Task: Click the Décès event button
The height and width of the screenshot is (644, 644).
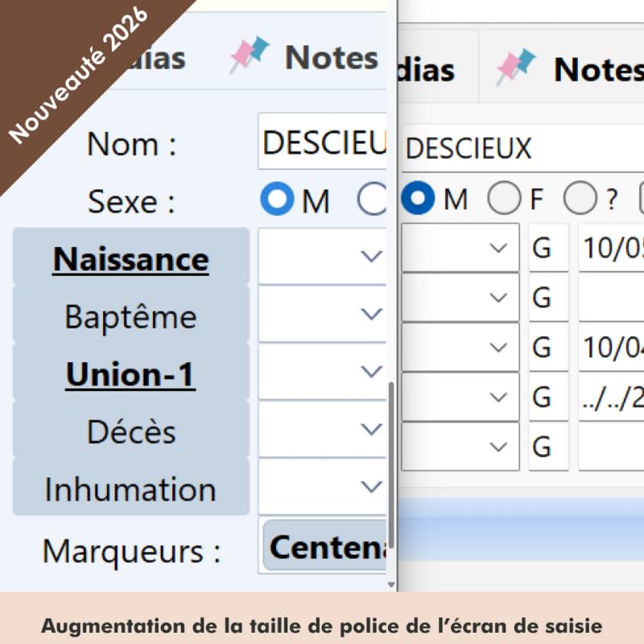Action: coord(131,429)
